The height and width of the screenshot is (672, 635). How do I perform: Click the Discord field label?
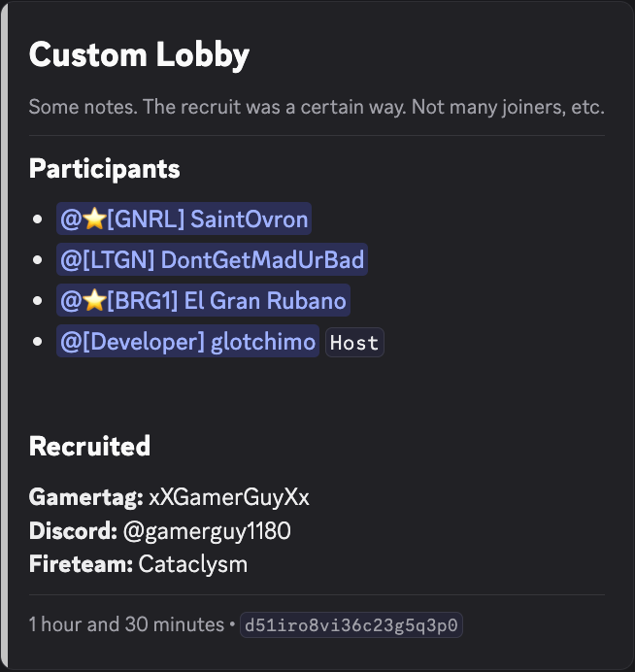tap(73, 530)
